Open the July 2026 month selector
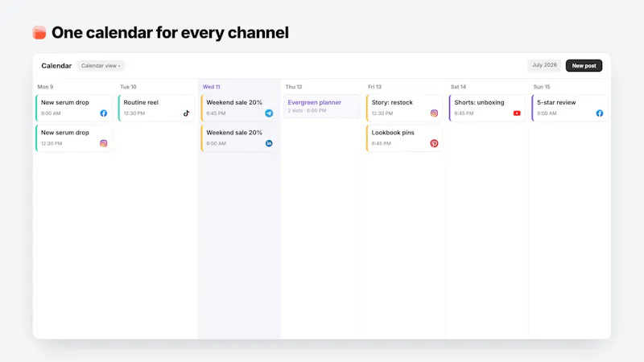This screenshot has width=644, height=362. [x=544, y=65]
